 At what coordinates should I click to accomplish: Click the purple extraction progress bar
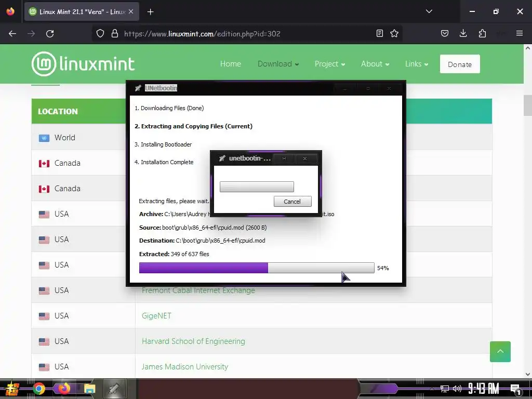(257, 268)
